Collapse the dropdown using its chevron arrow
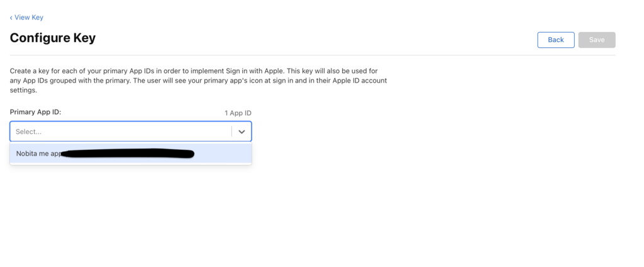644x267 pixels. click(241, 132)
